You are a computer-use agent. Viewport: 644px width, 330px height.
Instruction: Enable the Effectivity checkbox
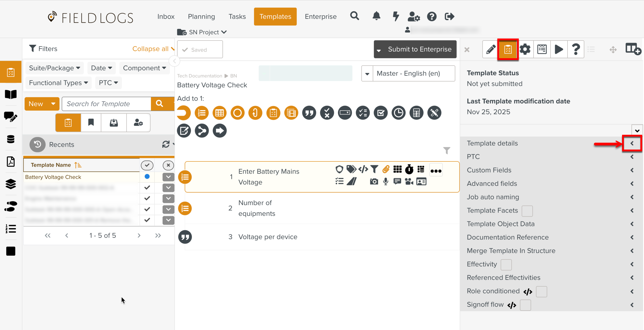click(506, 265)
